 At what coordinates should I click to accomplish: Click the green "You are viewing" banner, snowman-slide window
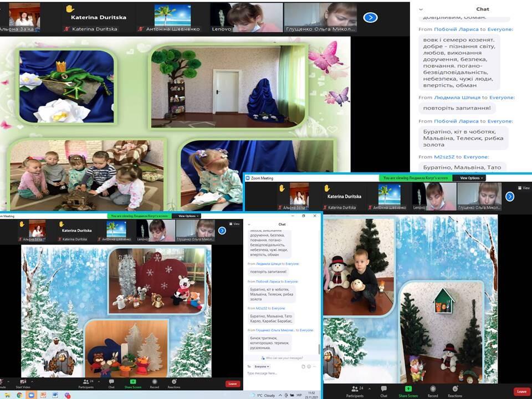click(417, 178)
